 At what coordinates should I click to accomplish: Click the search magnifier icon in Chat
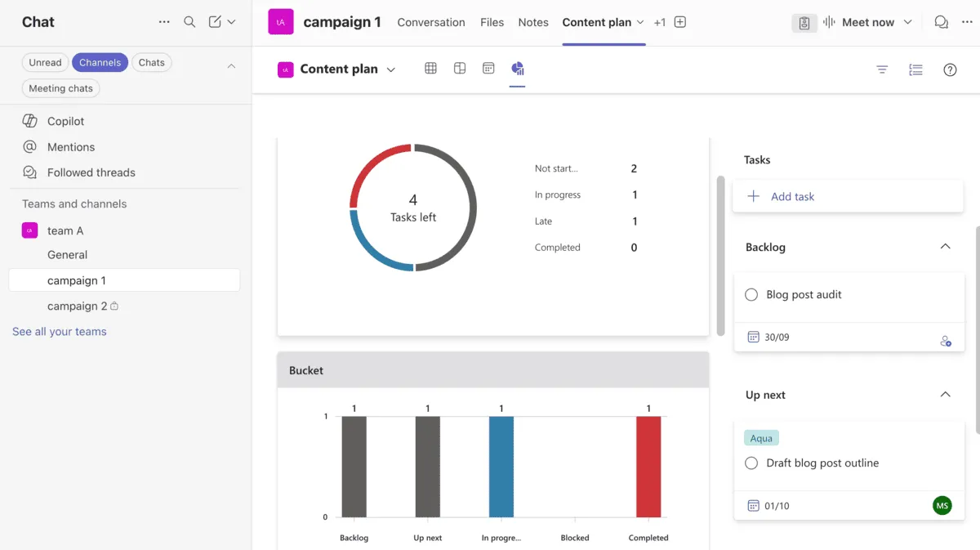click(x=189, y=22)
